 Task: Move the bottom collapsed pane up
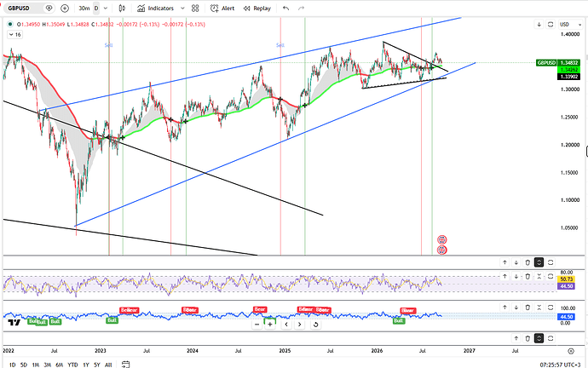[x=516, y=338]
